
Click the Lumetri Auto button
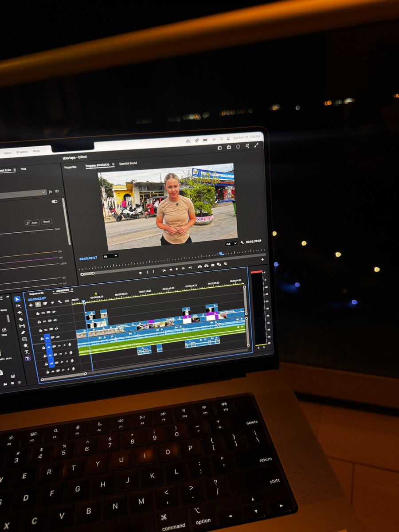tap(32, 223)
